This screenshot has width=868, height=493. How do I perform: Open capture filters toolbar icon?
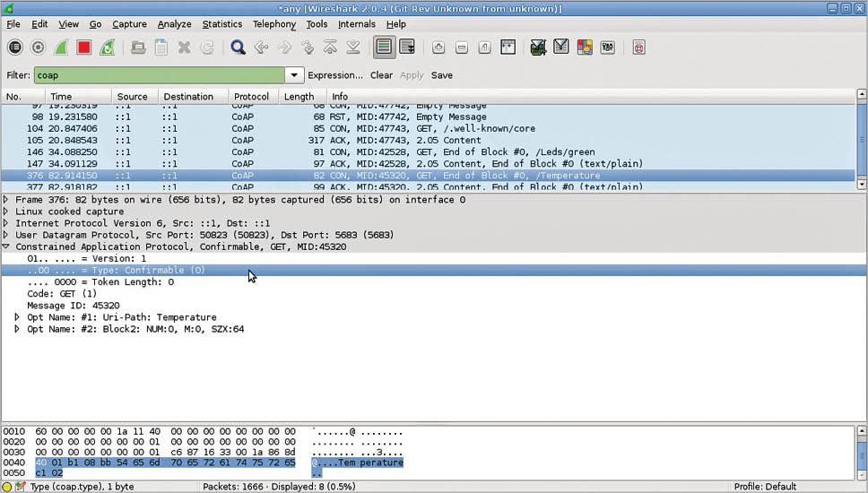[538, 48]
